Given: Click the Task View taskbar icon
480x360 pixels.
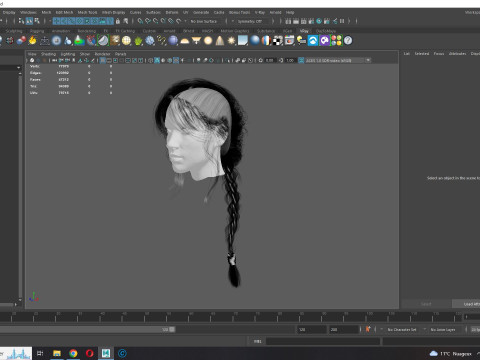Looking at the screenshot, I should 40,353.
